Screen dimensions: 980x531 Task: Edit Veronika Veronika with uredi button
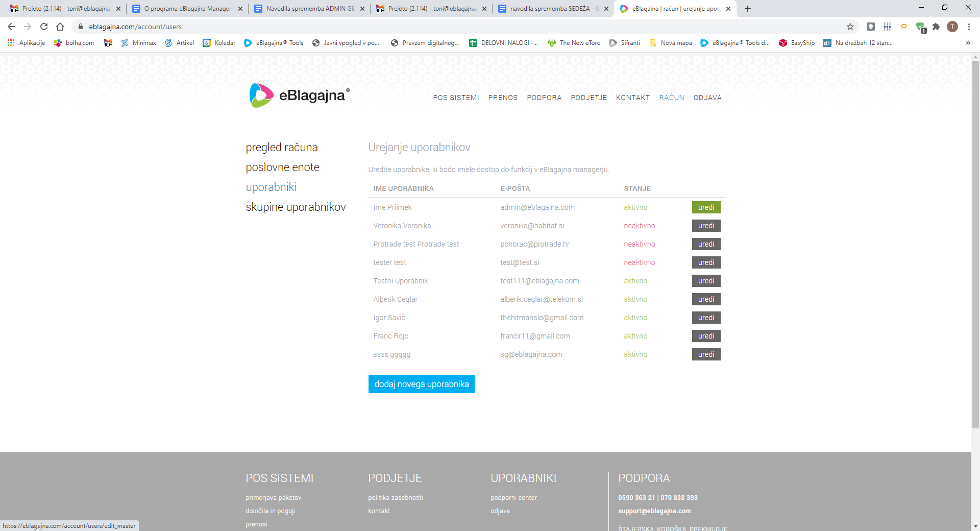[706, 226]
